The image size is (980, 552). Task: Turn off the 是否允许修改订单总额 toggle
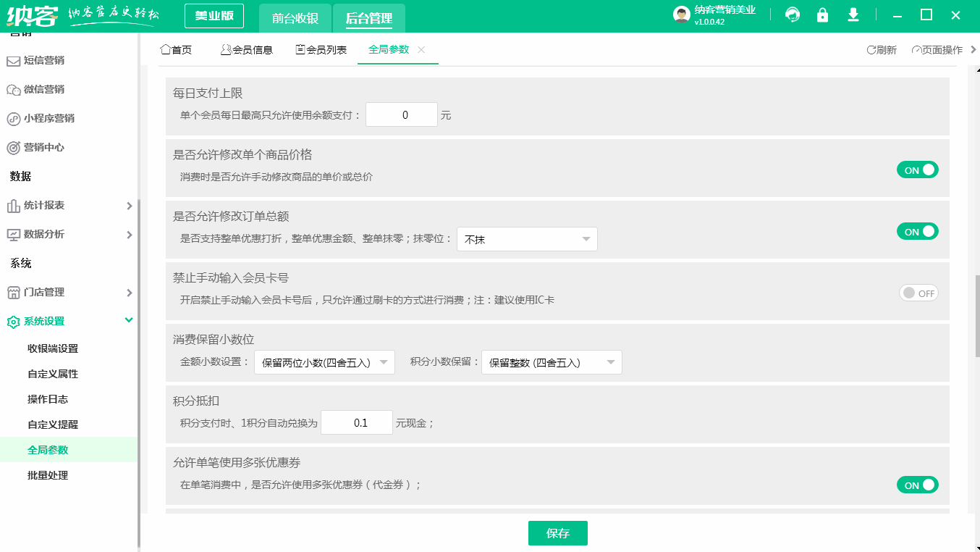(x=917, y=231)
